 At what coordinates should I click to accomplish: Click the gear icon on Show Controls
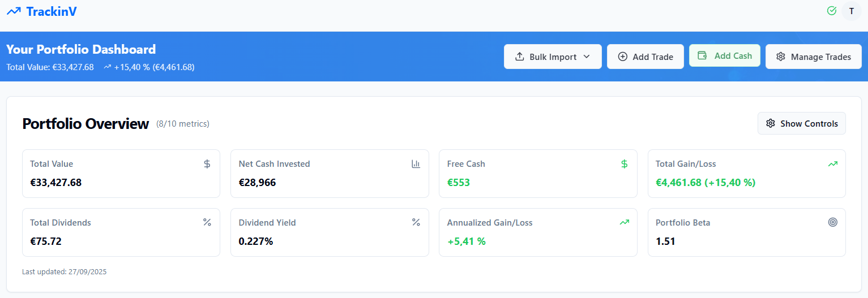pos(771,123)
